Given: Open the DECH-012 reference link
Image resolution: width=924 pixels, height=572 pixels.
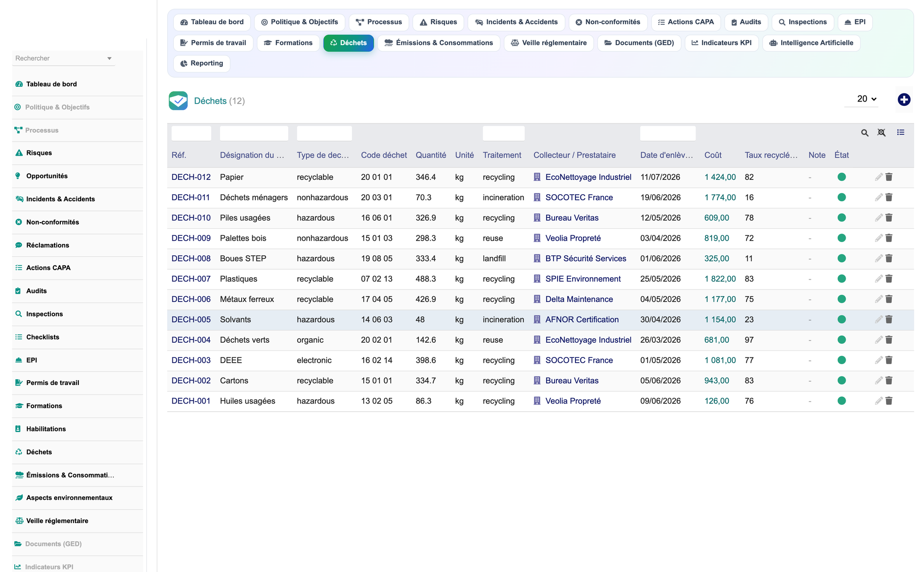Looking at the screenshot, I should (x=191, y=177).
